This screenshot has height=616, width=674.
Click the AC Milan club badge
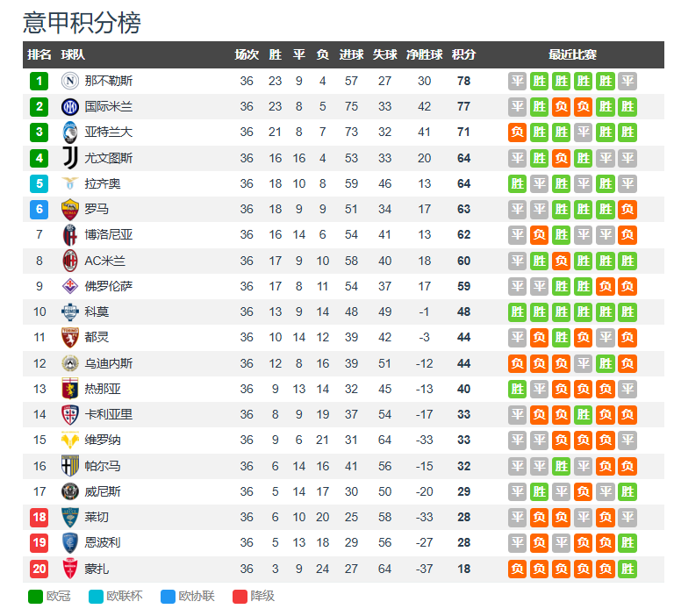tap(70, 261)
